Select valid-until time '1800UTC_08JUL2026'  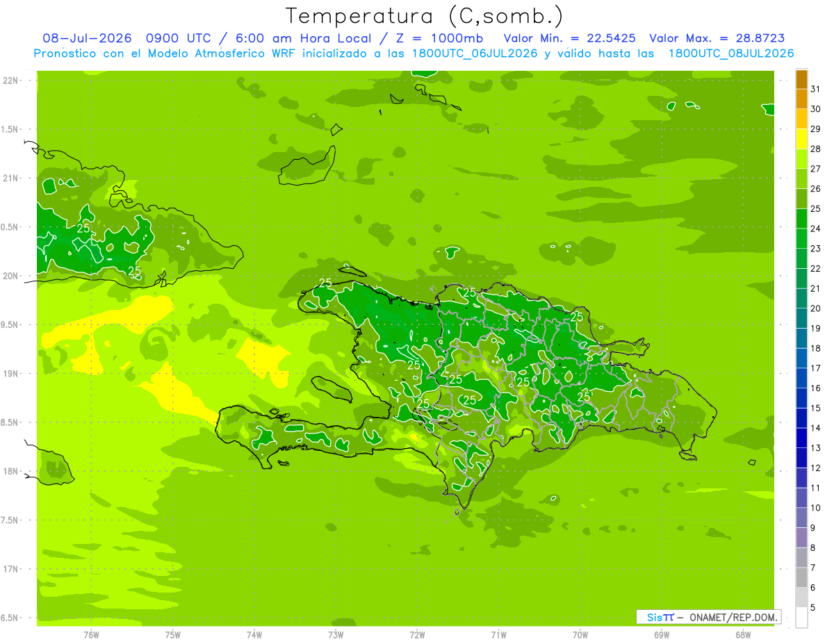[x=731, y=53]
